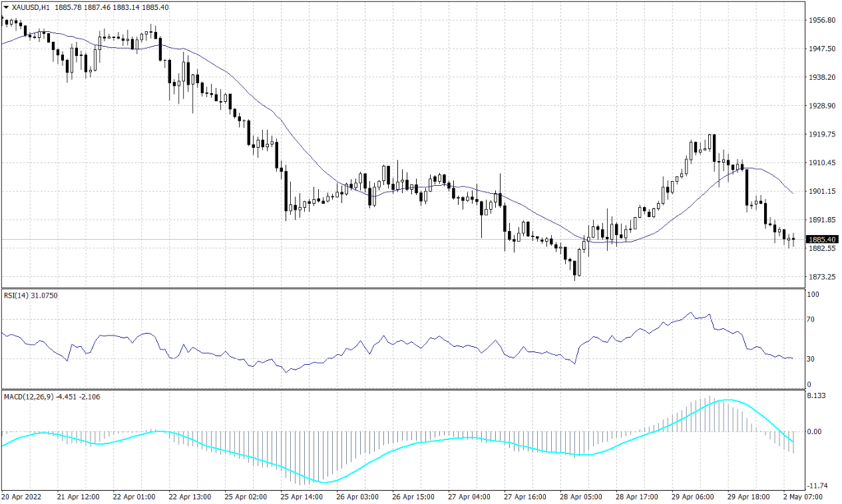Open the symbol dropdown arrow beside XAUUSD,H1

(7, 7)
